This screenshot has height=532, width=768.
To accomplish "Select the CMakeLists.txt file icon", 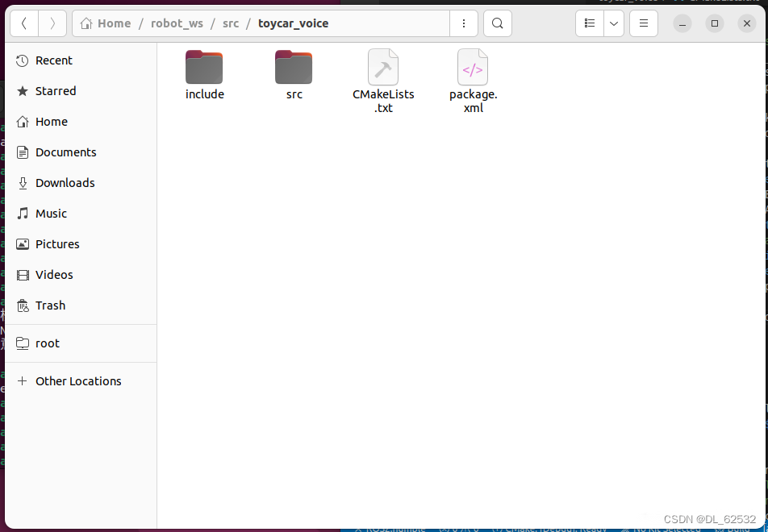I will click(383, 67).
